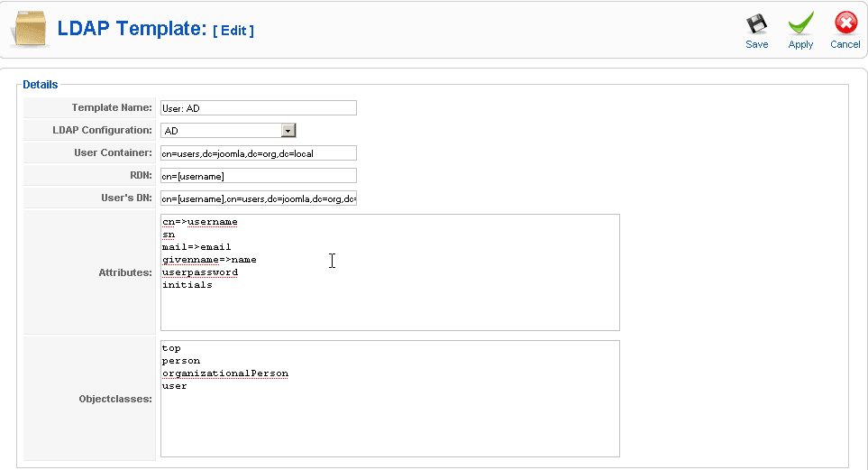Place cursor on the organizationalPerson objectclass line
The height and width of the screenshot is (470, 868).
coord(224,373)
